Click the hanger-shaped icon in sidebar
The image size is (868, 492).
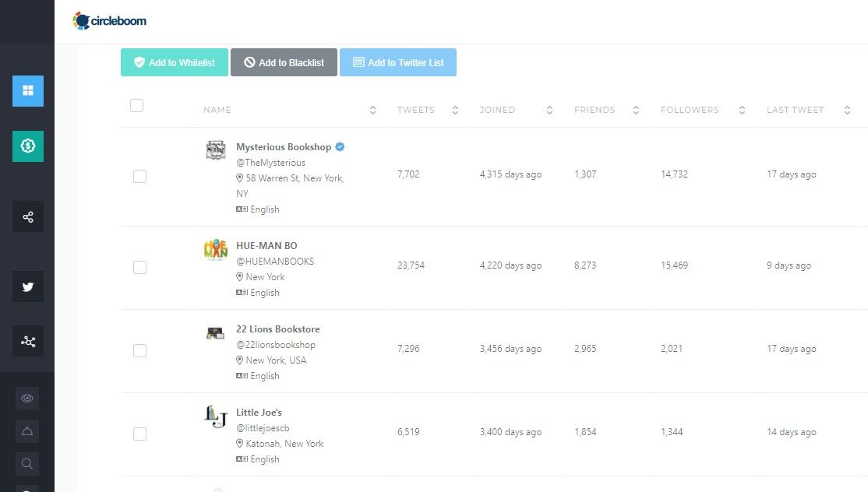(x=27, y=431)
